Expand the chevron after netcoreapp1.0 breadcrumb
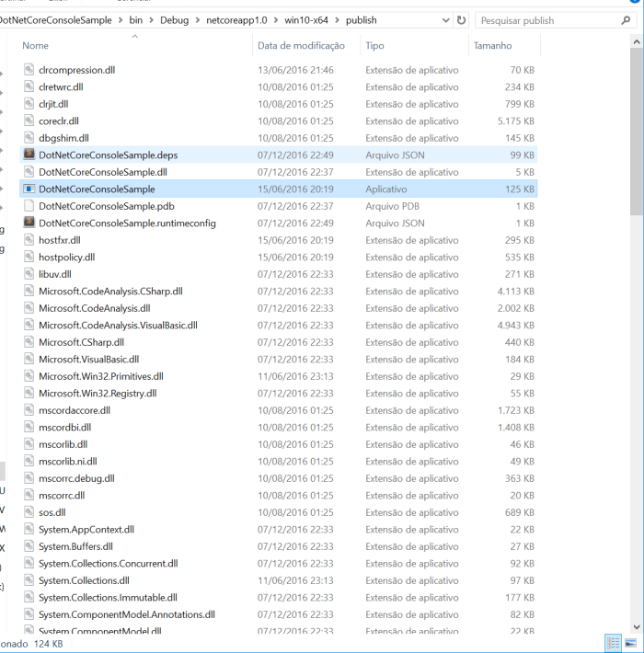 click(x=275, y=20)
